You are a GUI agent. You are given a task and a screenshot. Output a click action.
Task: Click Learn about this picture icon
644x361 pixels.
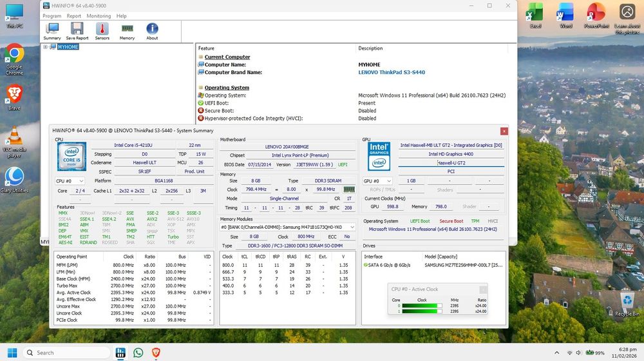[627, 19]
